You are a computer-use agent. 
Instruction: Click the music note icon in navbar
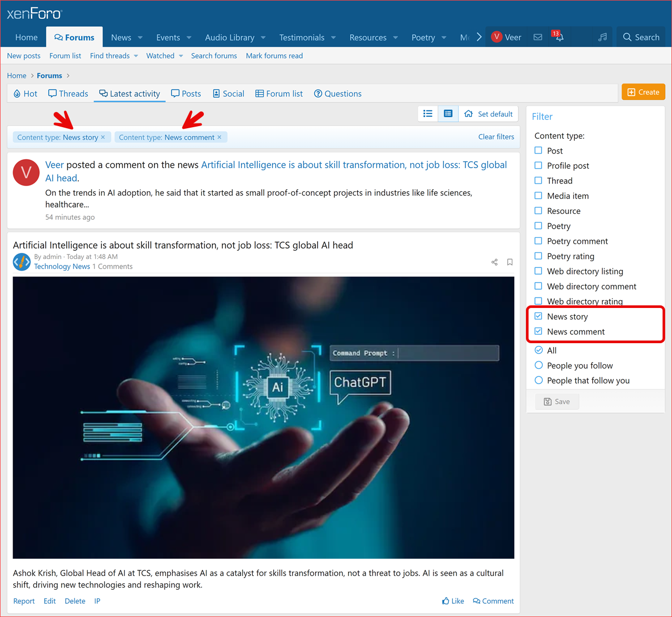(x=603, y=37)
